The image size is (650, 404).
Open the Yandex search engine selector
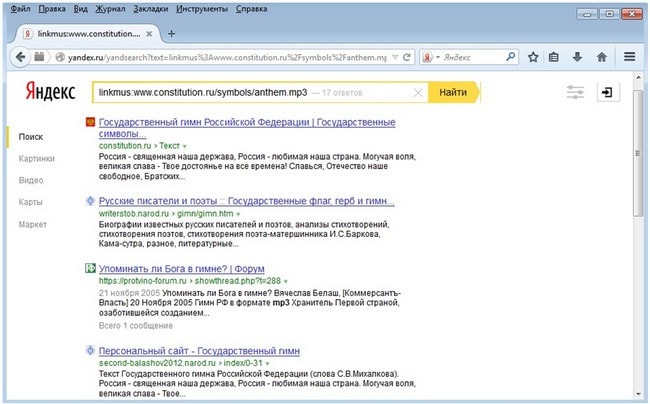(x=431, y=57)
